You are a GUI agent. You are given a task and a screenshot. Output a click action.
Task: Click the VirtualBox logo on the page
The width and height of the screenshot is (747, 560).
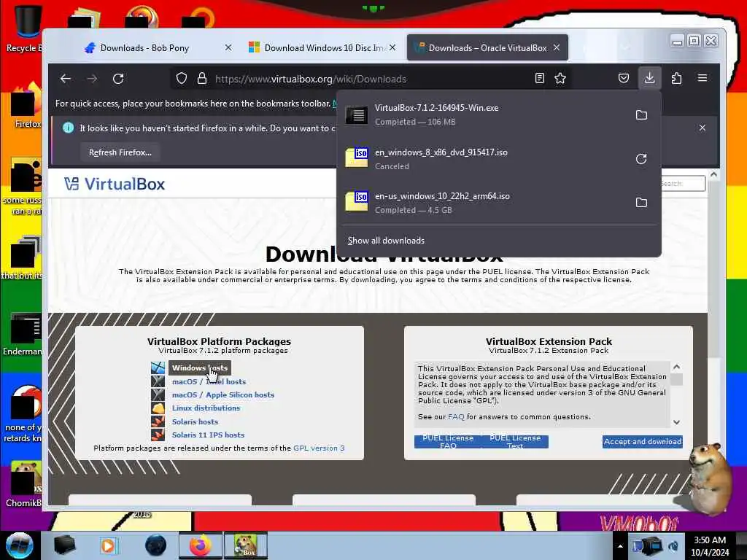click(115, 184)
